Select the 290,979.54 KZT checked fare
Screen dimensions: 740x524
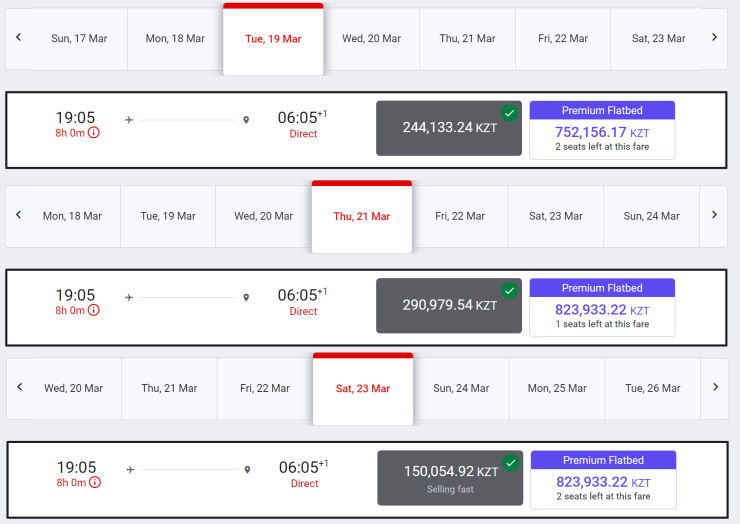449,305
